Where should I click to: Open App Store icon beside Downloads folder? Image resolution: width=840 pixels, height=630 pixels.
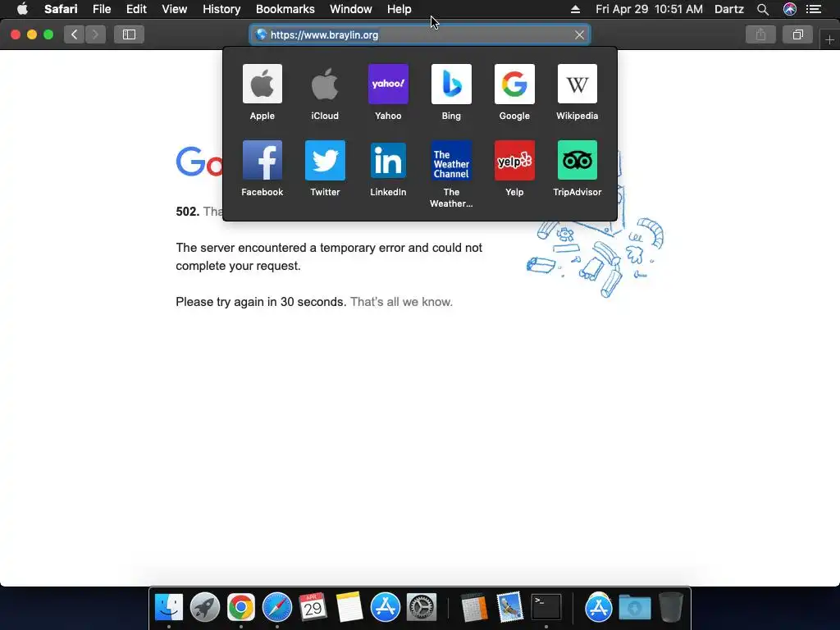[x=598, y=608]
